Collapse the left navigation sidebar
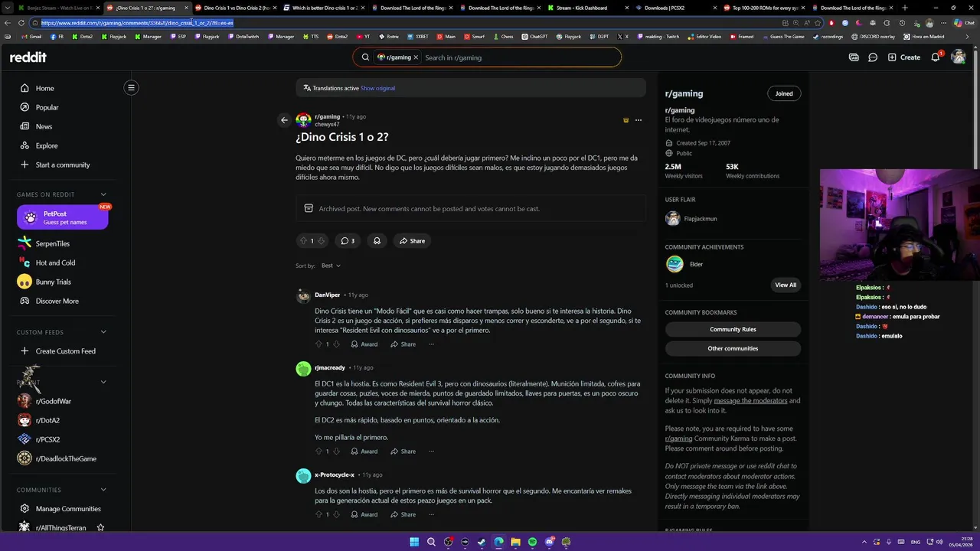Screen dimensions: 980x551 tap(131, 88)
